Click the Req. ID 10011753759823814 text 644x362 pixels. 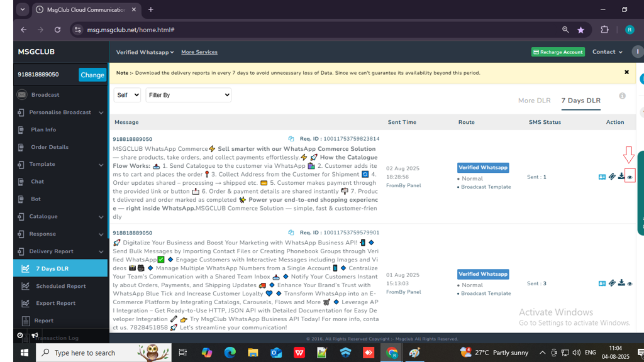coord(339,139)
